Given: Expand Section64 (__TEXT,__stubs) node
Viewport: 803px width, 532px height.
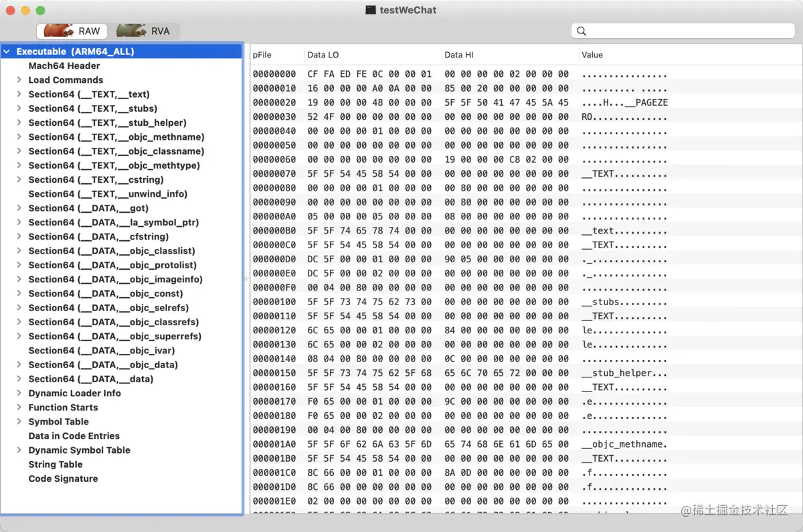Looking at the screenshot, I should [x=19, y=108].
